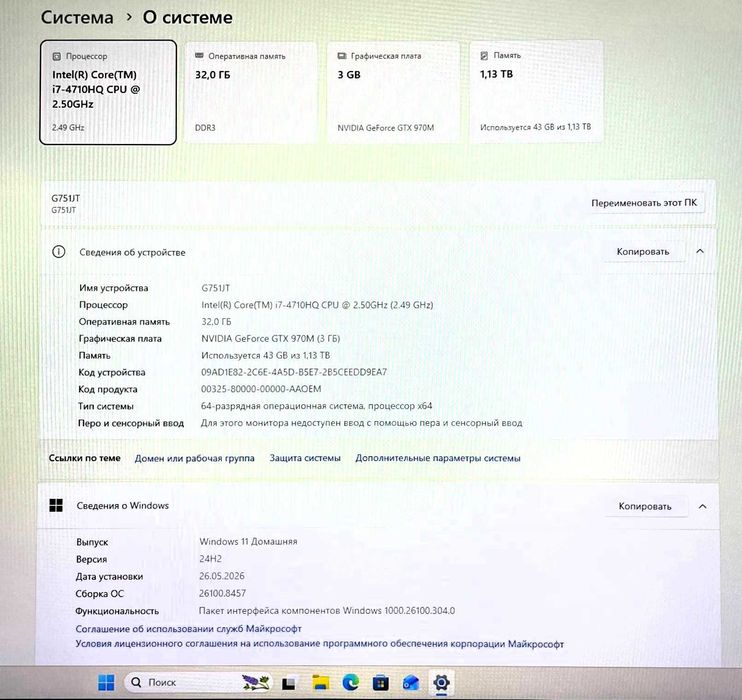742x700 pixels.
Task: Click the Пакет интерфейса компонентов Windows value
Action: click(327, 611)
